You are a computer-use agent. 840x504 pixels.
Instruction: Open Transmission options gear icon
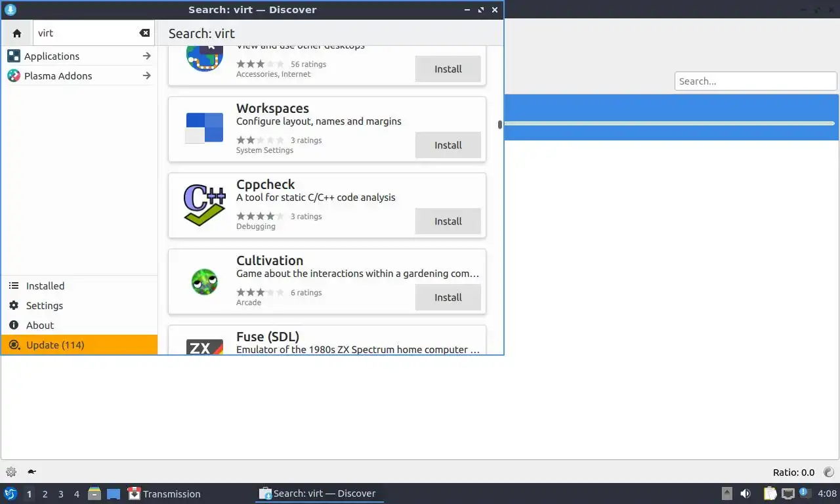[11, 472]
